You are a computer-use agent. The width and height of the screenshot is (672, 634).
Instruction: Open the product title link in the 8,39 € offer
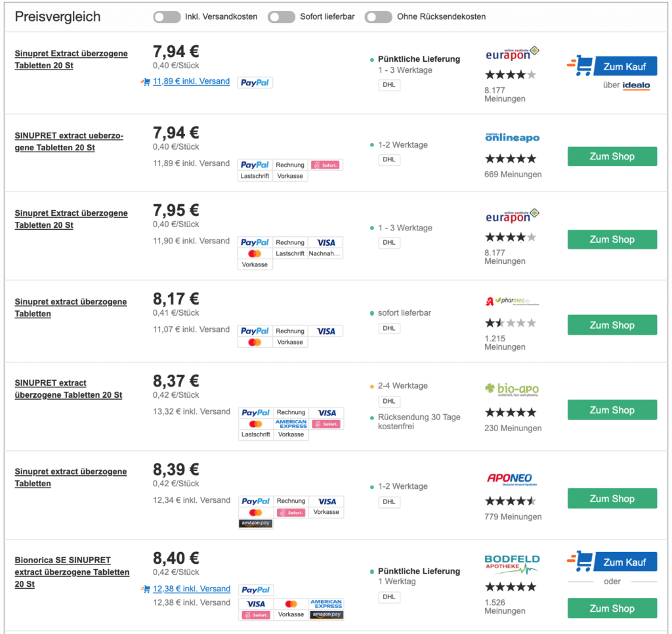tap(71, 478)
